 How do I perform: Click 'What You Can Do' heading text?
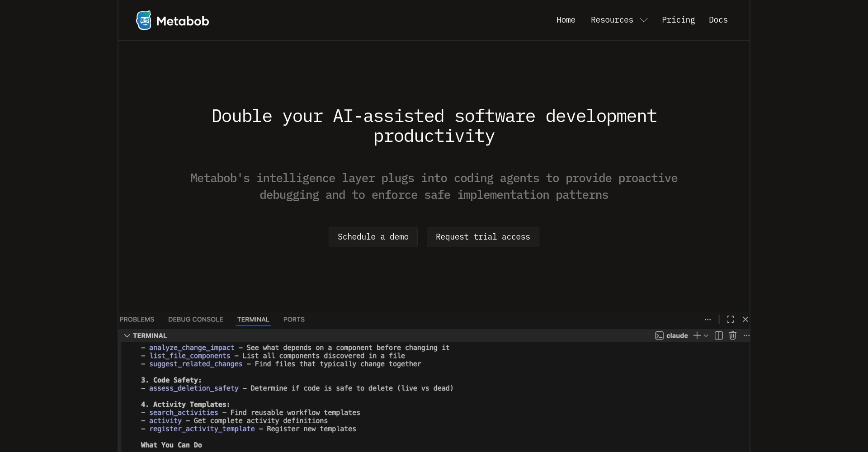tap(171, 445)
